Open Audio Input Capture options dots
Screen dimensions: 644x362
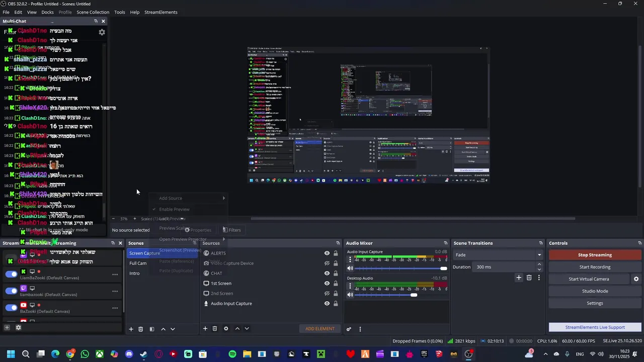[x=350, y=260]
